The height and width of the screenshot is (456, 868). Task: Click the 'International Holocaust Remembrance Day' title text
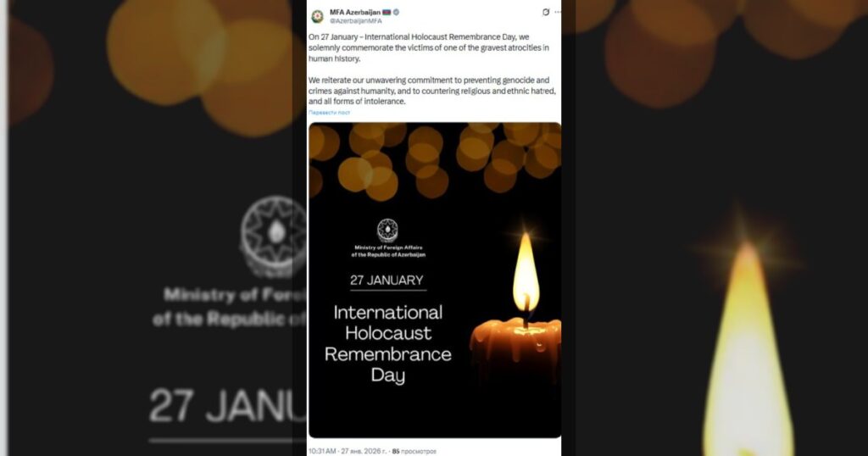[x=388, y=343]
